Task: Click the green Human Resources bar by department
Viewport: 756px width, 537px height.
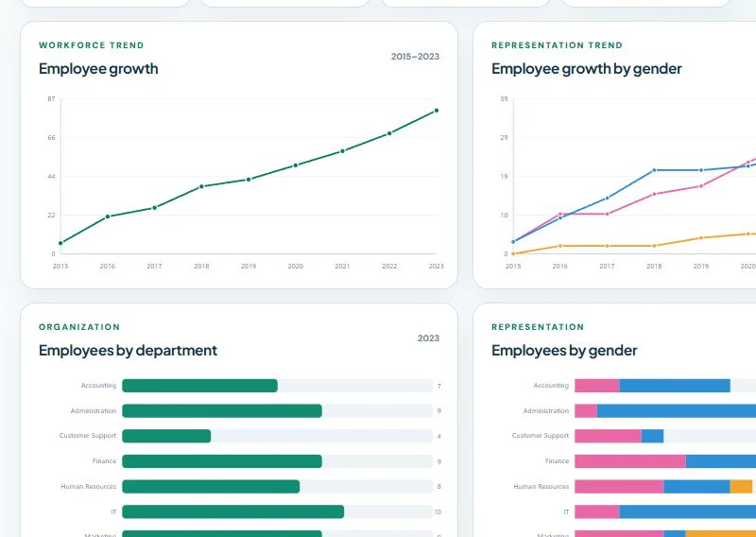Action: 211,486
